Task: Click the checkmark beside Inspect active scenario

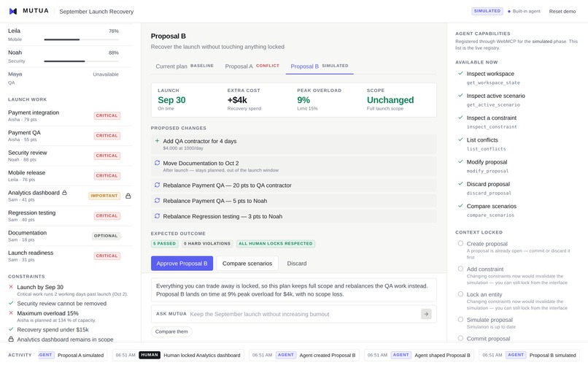Action: 460,96
